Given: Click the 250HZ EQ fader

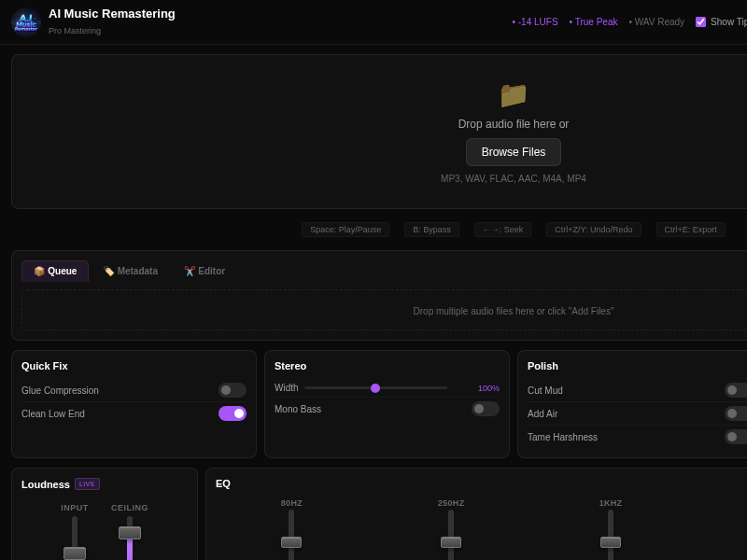Looking at the screenshot, I should click(451, 542).
